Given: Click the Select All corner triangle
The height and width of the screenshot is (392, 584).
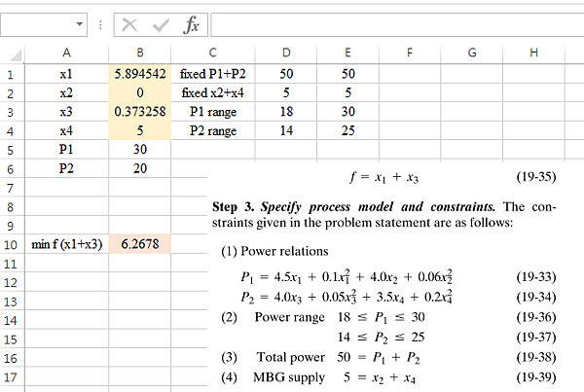Looking at the screenshot, I should pyautogui.click(x=16, y=55).
